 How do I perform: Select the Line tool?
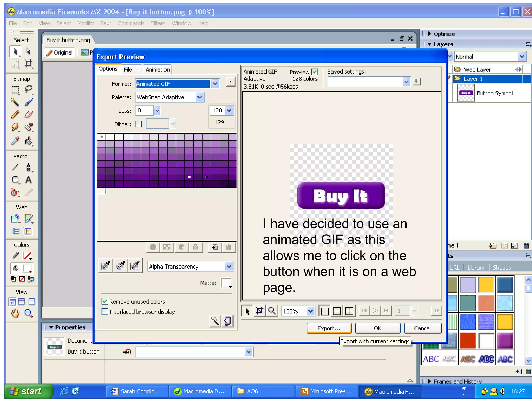click(x=15, y=167)
